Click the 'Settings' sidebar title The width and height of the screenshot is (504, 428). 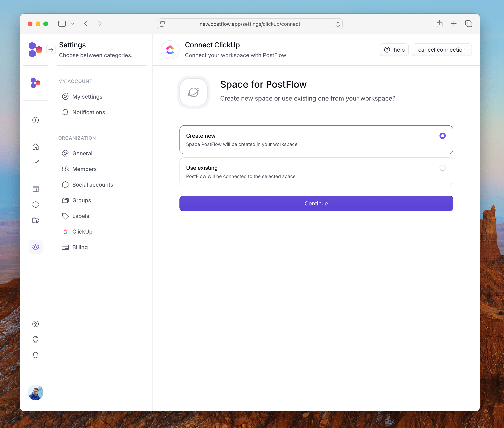click(x=72, y=45)
